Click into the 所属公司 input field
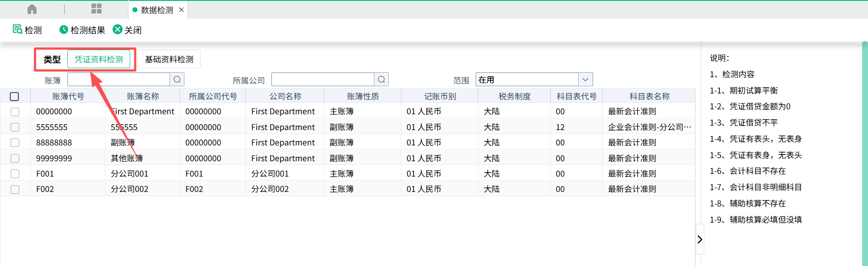This screenshot has width=868, height=266. 323,79
